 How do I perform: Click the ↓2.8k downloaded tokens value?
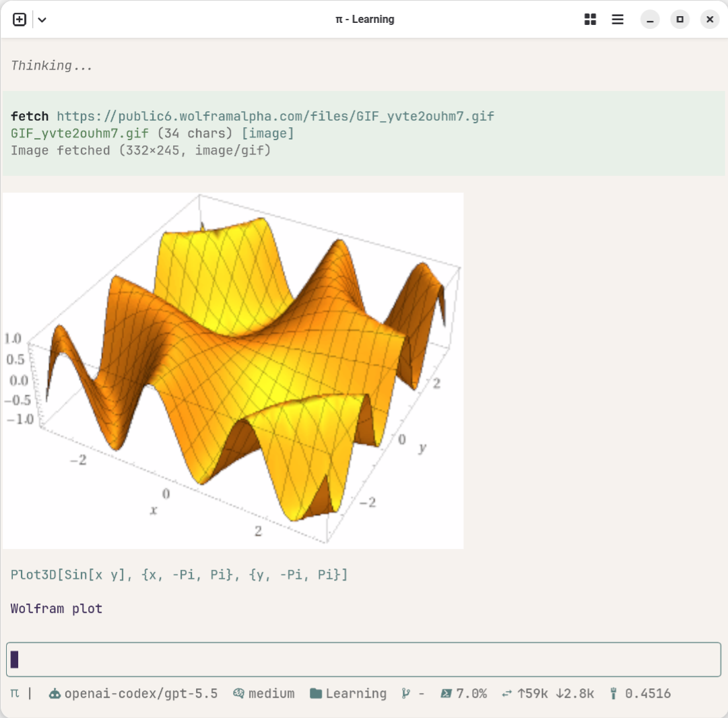574,693
